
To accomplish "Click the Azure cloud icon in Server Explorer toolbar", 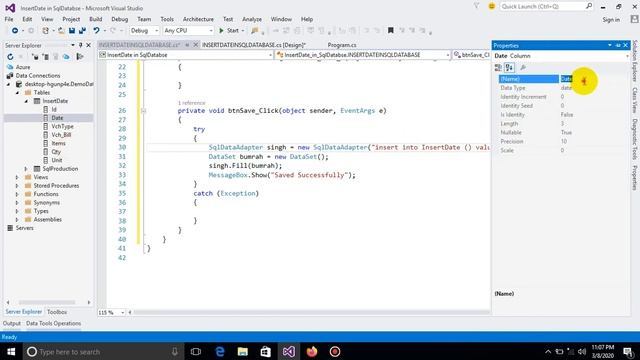I will (66, 57).
